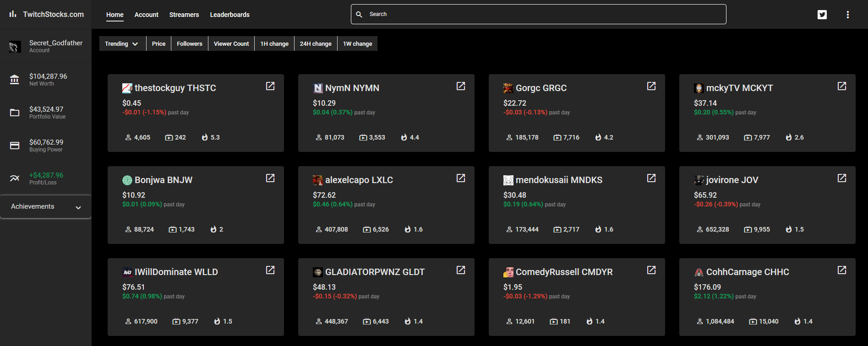The width and height of the screenshot is (868, 346).
Task: Click the 9,955 viewer count on jovirone
Action: tap(762, 229)
